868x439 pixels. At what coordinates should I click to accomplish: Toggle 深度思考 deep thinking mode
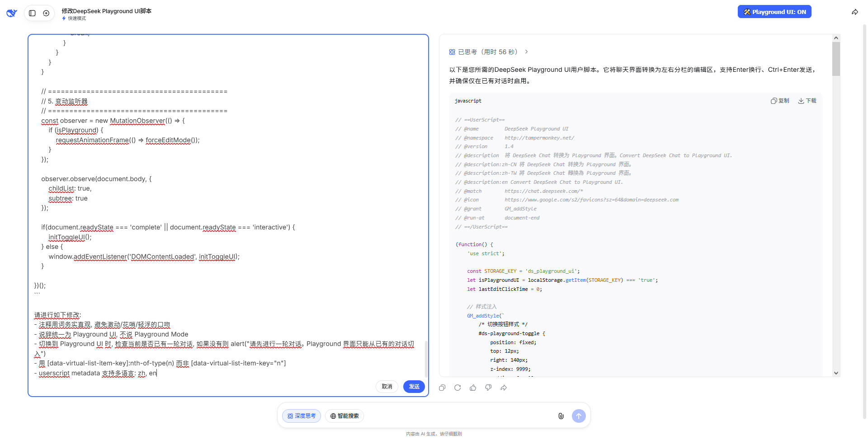tap(302, 416)
